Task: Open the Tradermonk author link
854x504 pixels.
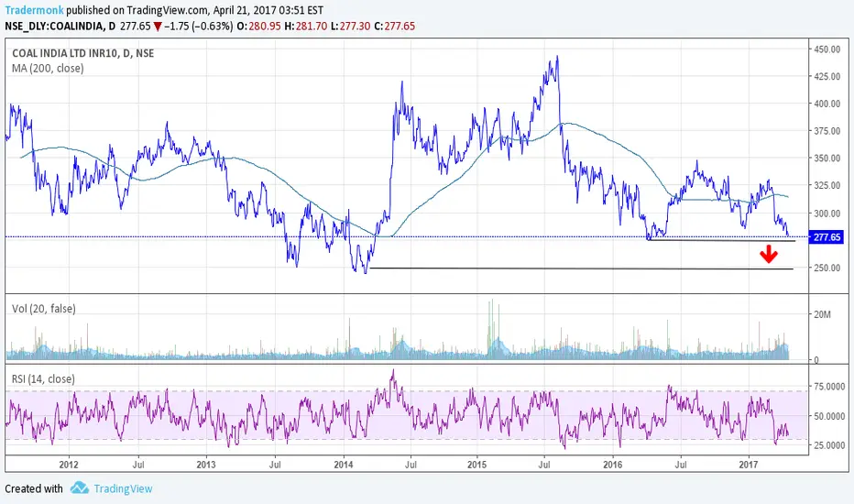Action: 34,10
